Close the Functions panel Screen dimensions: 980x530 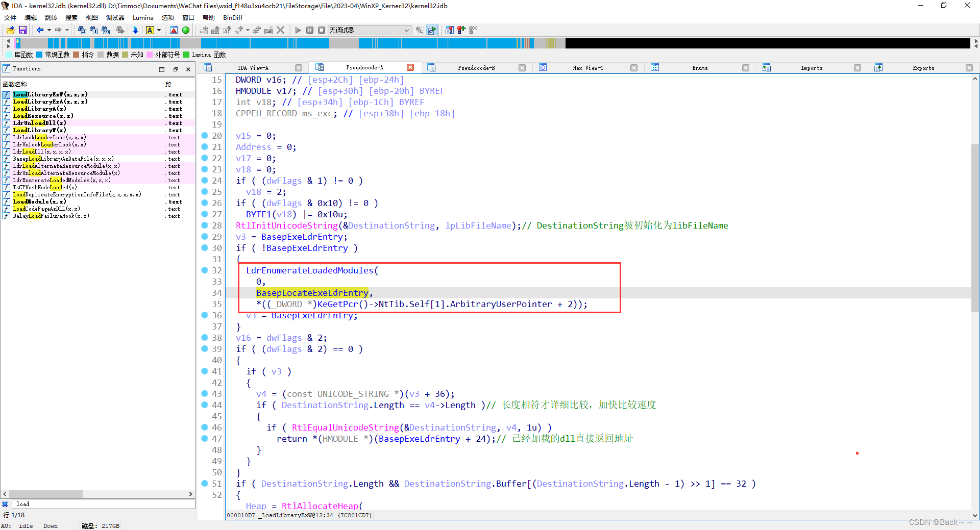pyautogui.click(x=188, y=69)
